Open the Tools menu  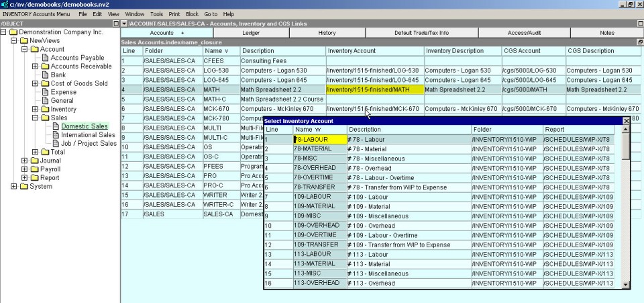[x=157, y=13]
